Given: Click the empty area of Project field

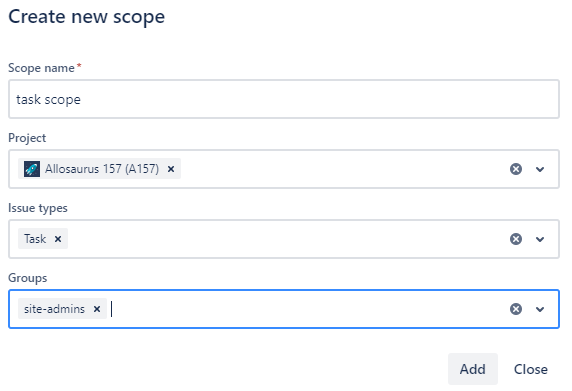Looking at the screenshot, I should [343, 169].
